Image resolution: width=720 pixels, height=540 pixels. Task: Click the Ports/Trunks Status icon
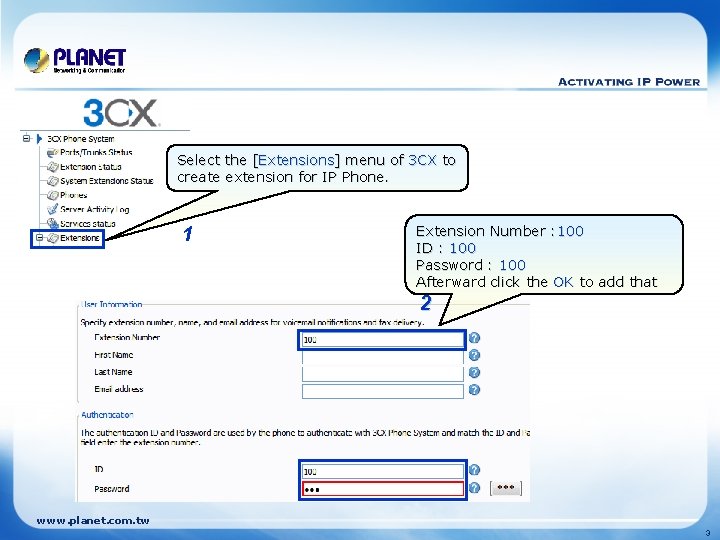coord(52,153)
